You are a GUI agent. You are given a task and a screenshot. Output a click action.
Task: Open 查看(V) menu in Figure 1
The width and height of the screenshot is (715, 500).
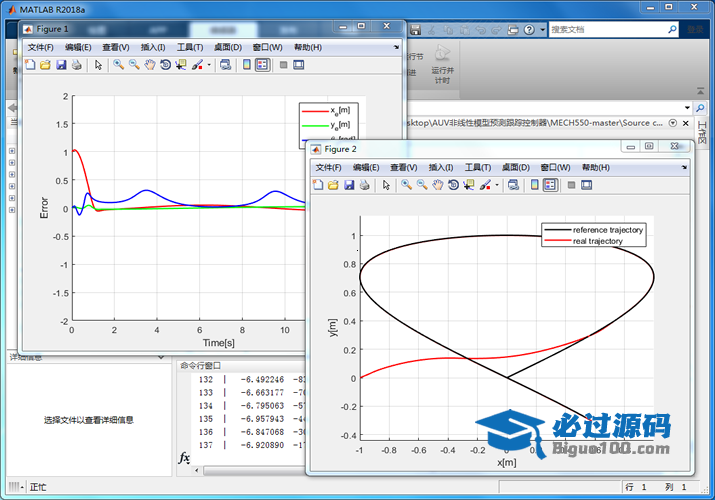(x=115, y=47)
